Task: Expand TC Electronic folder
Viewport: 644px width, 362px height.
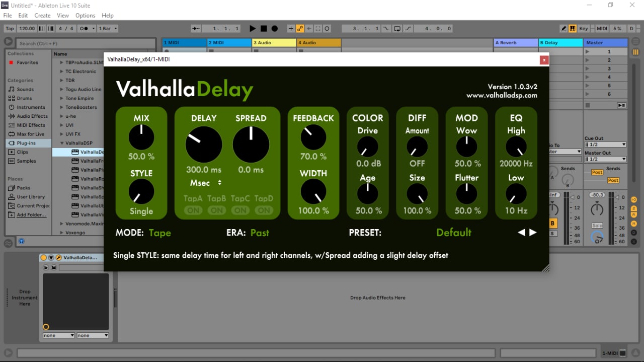Action: pyautogui.click(x=61, y=71)
